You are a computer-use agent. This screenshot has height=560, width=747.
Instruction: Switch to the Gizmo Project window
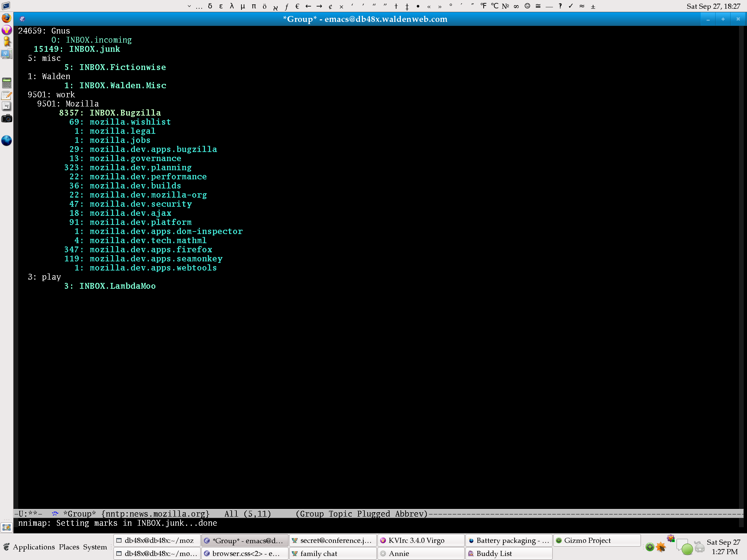[x=597, y=540]
